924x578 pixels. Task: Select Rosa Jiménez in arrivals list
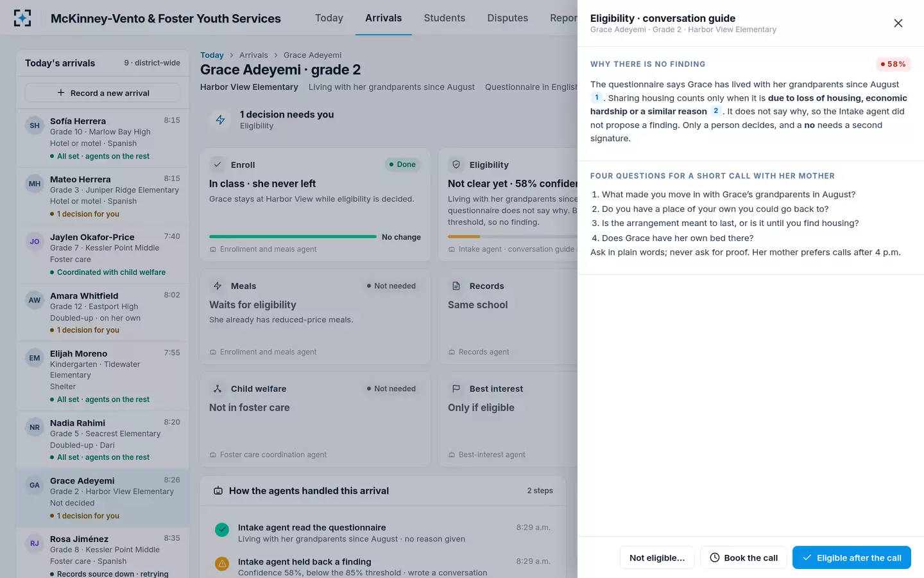point(103,554)
